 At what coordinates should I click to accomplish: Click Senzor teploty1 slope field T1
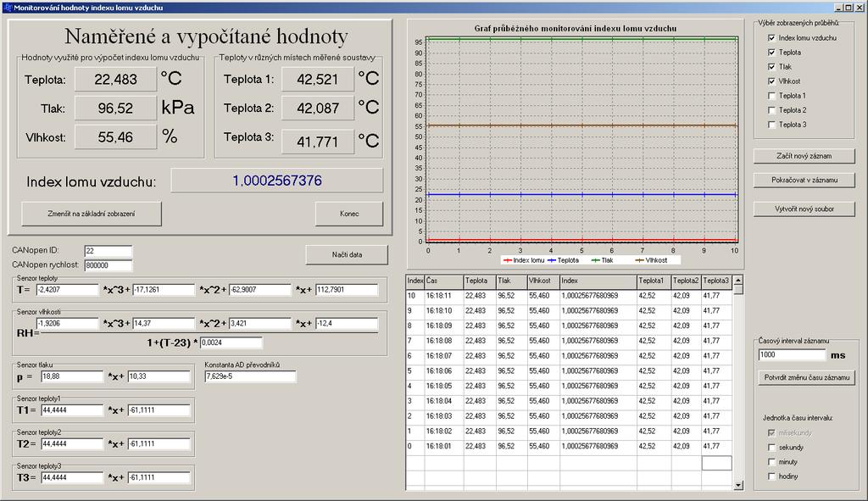[x=72, y=410]
